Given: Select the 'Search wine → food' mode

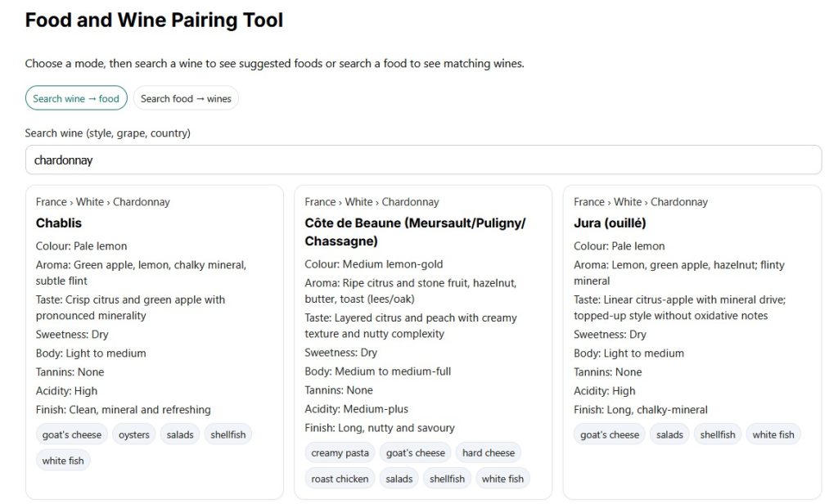Looking at the screenshot, I should click(x=76, y=98).
